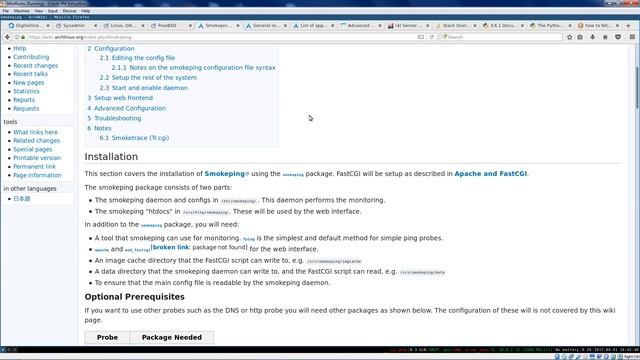
Task: Click the Search input field
Action: [x=501, y=37]
